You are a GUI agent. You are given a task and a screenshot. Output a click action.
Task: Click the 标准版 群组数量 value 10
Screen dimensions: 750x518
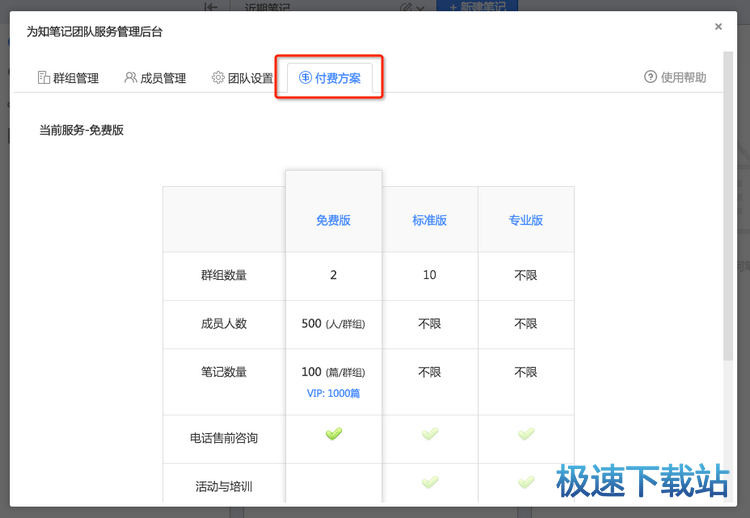430,275
